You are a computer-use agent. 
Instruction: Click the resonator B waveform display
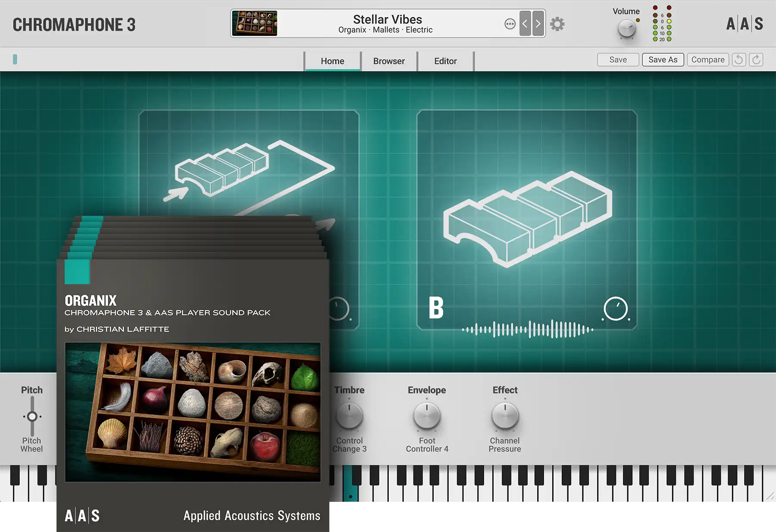(528, 330)
